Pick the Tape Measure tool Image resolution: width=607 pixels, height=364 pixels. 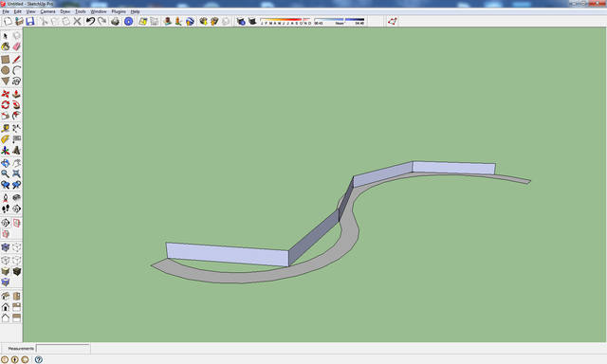point(6,128)
